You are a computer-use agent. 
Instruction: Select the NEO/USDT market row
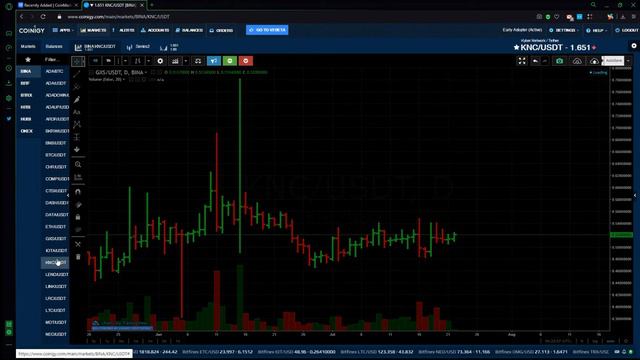[x=55, y=334]
